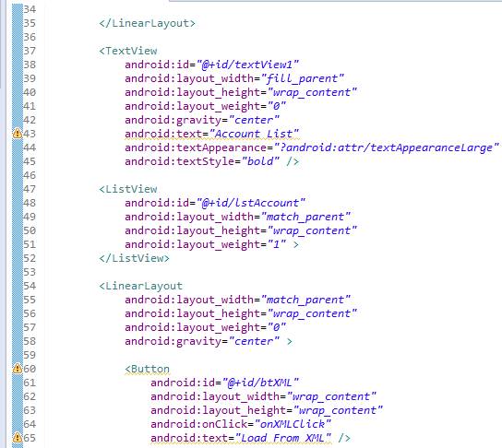Click the "@+id/lstAccount" id value
The height and width of the screenshot is (448, 502).
tap(251, 203)
